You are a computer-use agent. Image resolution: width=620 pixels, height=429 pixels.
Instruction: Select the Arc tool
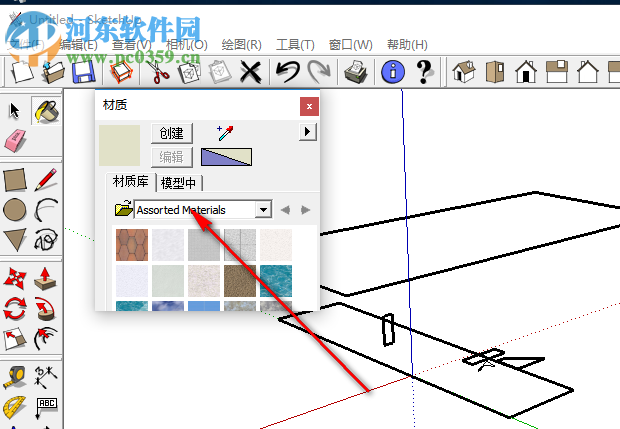46,210
